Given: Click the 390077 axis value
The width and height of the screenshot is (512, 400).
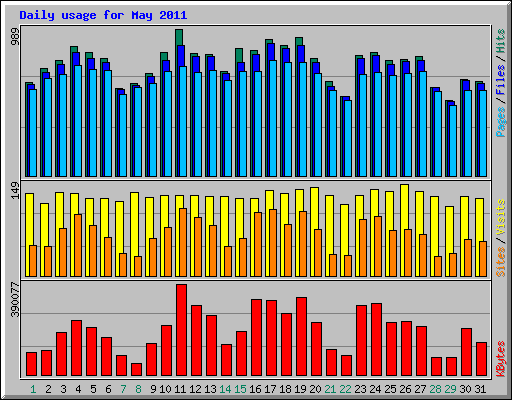Looking at the screenshot, I should 15,300.
